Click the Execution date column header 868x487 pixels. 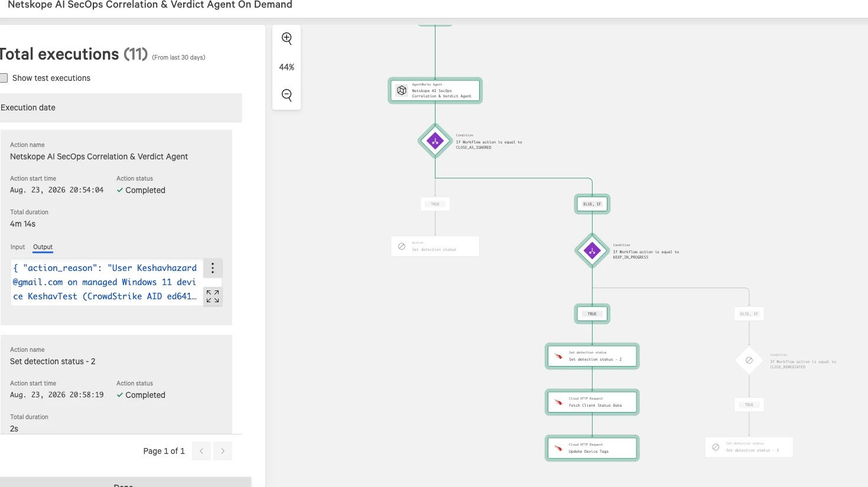[121, 107]
